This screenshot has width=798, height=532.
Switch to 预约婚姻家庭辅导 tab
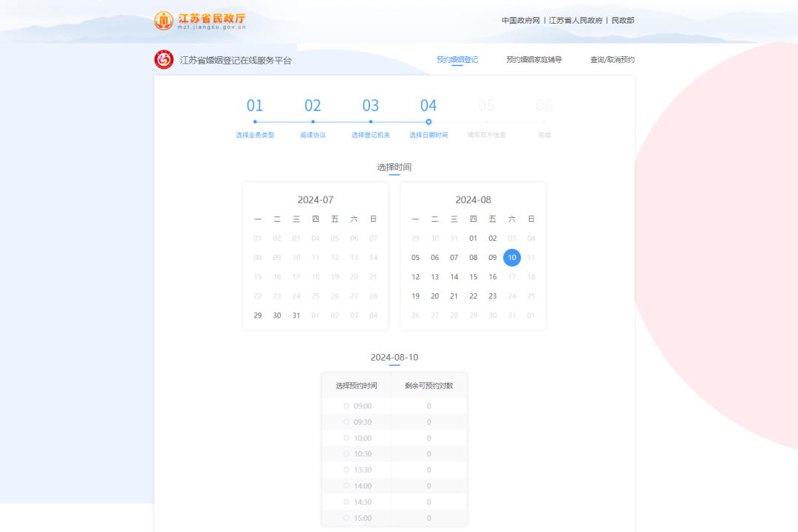[x=533, y=60]
